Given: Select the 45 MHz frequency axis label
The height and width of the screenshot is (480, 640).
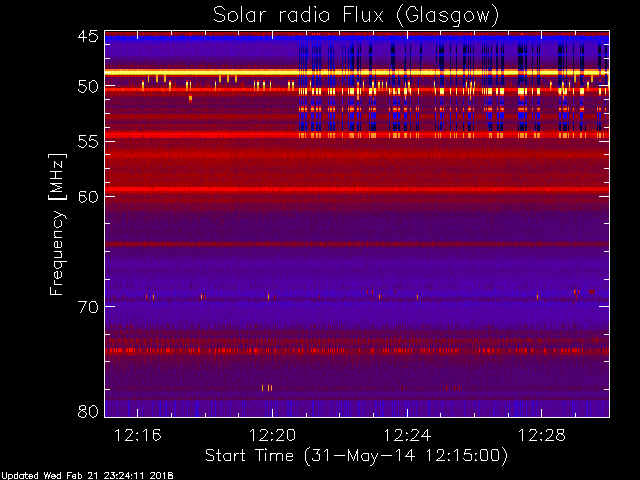Looking at the screenshot, I should pyautogui.click(x=88, y=37).
